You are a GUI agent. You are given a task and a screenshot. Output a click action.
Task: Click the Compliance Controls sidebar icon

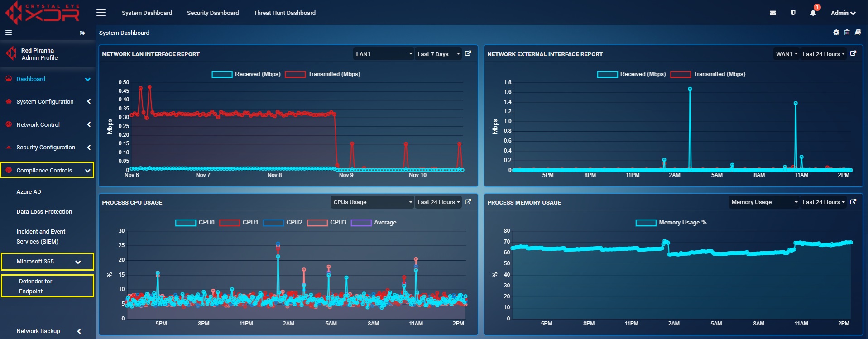click(x=9, y=170)
